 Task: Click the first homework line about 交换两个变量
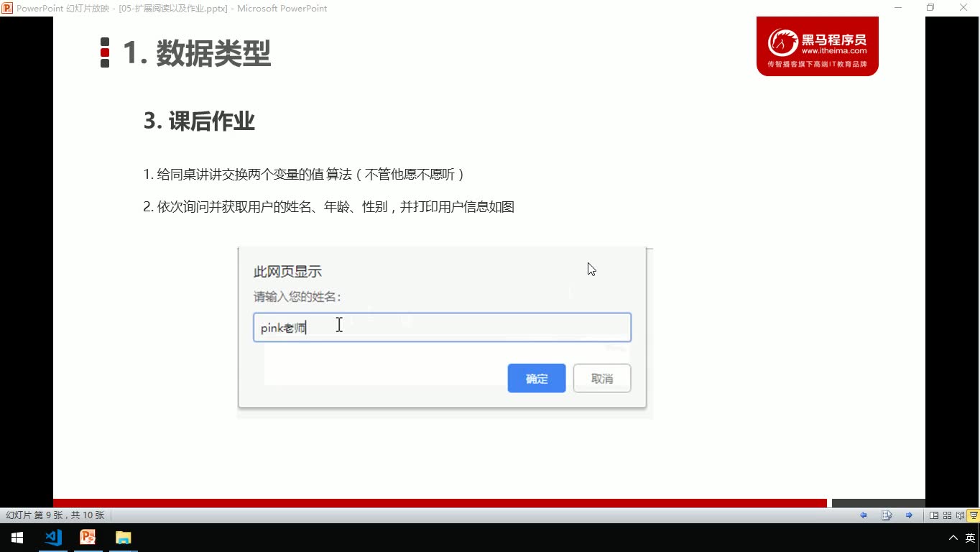pos(305,174)
